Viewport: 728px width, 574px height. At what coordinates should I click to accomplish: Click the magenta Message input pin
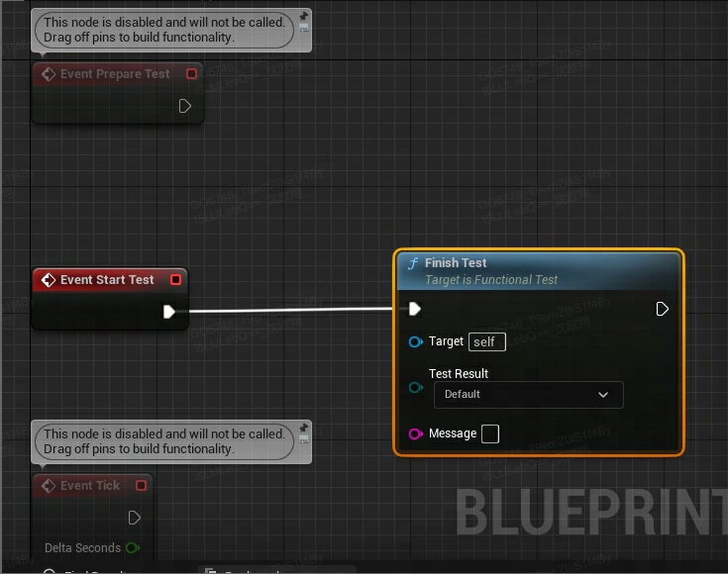[x=416, y=433]
